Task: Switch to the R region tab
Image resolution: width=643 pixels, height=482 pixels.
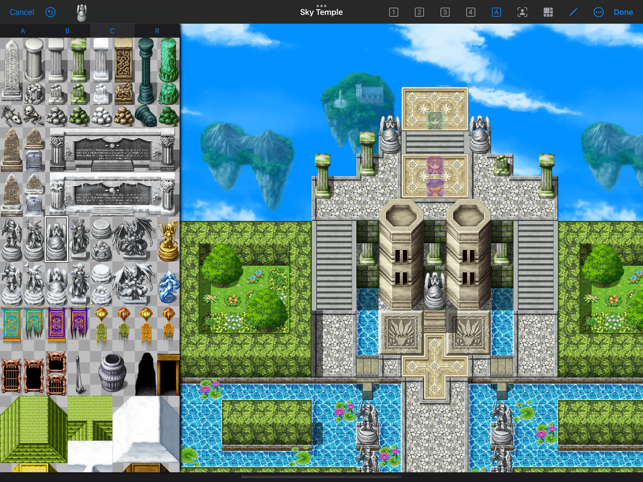Action: pos(157,31)
